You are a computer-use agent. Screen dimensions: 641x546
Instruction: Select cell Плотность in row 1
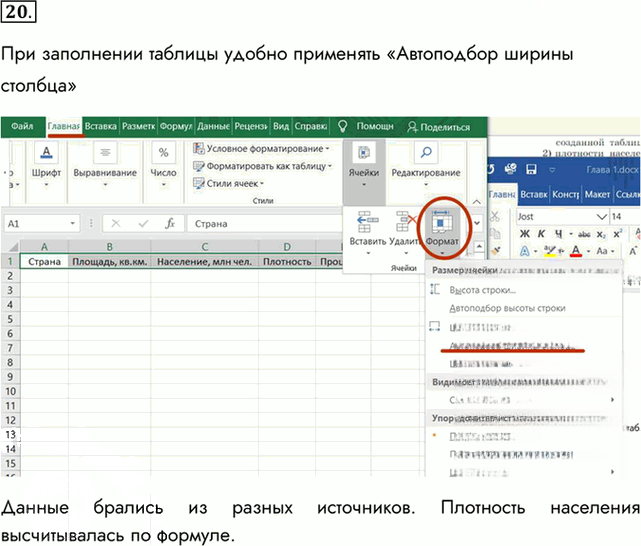point(287,262)
